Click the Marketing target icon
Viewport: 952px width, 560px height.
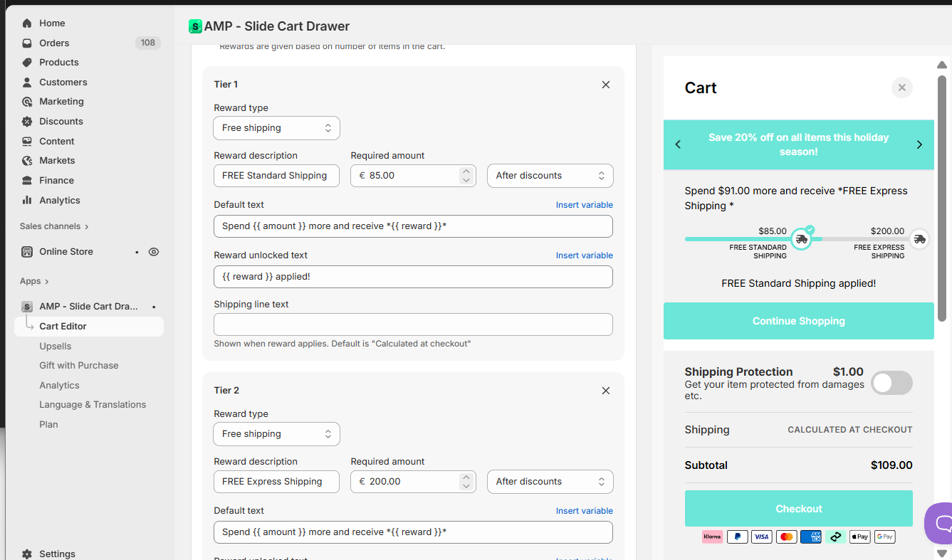pyautogui.click(x=27, y=102)
